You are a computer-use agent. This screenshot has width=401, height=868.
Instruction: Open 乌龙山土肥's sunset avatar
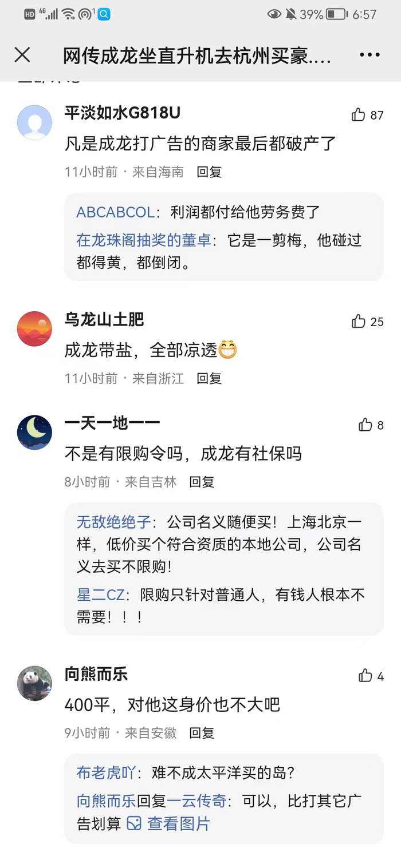(34, 329)
